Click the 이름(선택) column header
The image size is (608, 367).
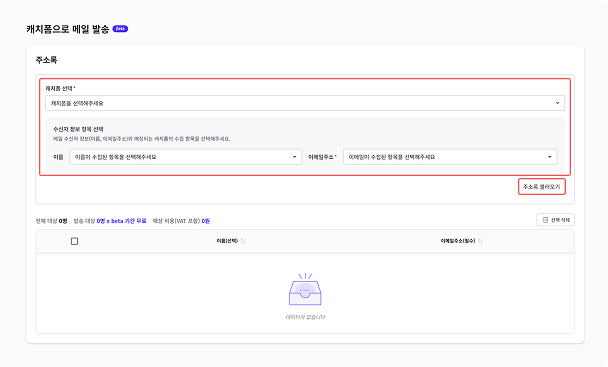[x=227, y=241]
